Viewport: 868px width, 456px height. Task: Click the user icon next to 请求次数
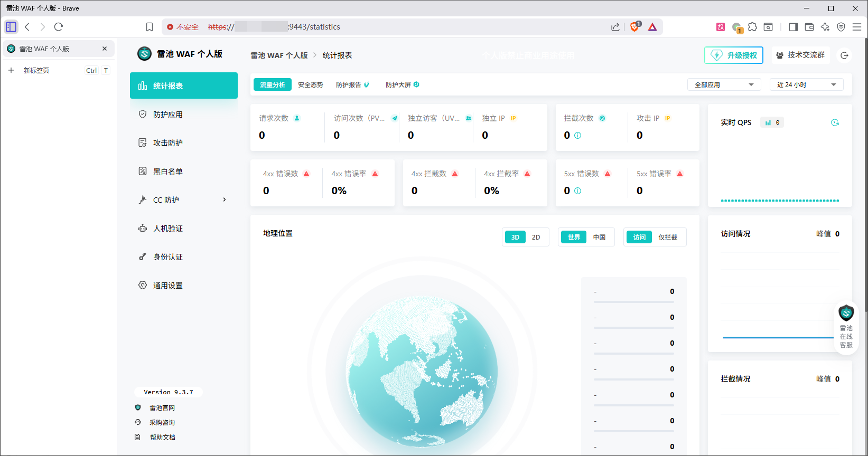point(297,118)
